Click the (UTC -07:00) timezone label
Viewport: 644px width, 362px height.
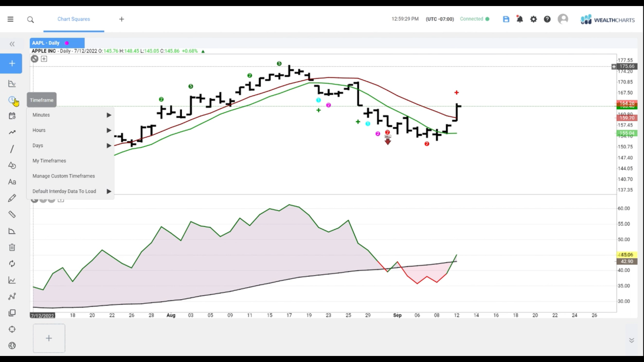pyautogui.click(x=440, y=19)
